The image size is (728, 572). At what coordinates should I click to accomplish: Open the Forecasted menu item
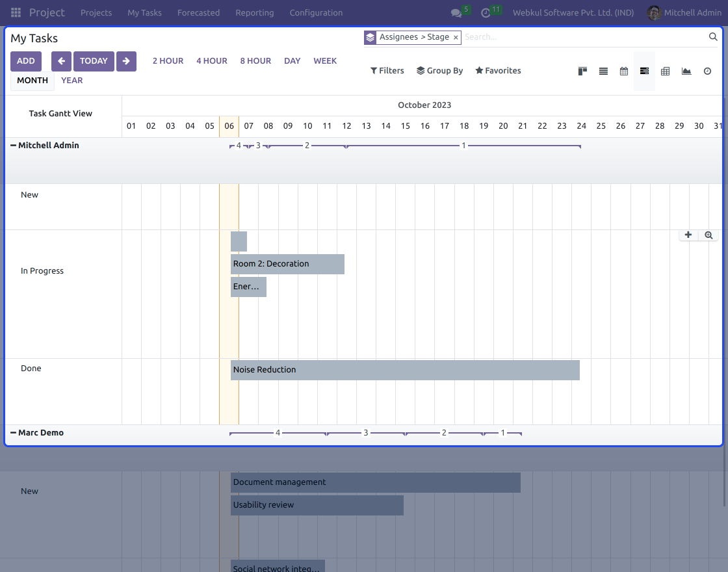pos(198,12)
